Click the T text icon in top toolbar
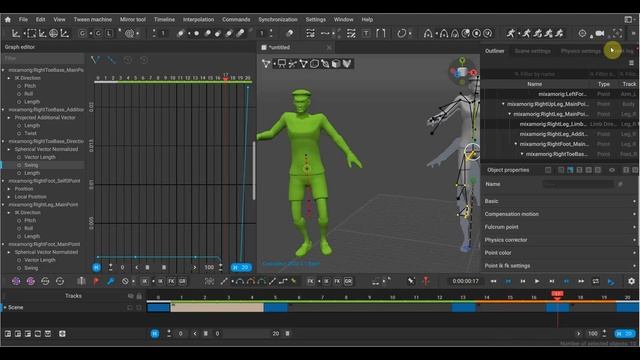 pyautogui.click(x=366, y=33)
